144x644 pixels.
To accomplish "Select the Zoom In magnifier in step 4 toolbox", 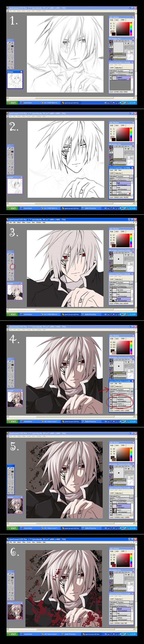I will click(9, 386).
